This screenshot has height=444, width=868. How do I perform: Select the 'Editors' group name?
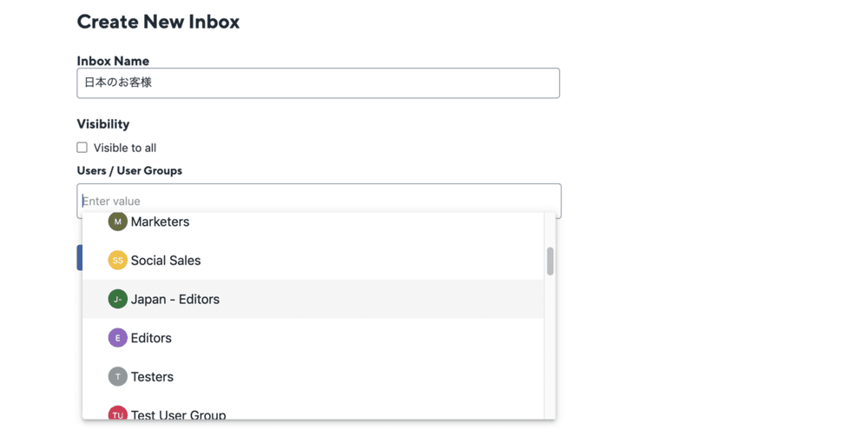pyautogui.click(x=151, y=338)
